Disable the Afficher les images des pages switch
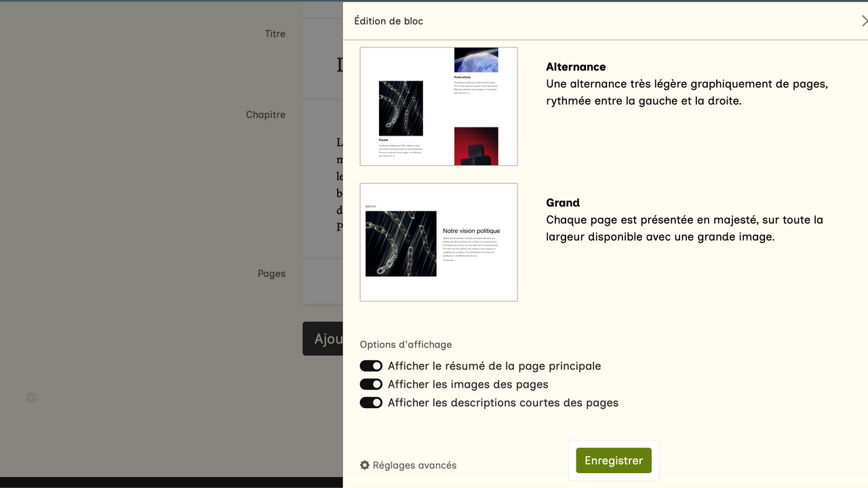This screenshot has width=868, height=488. click(371, 384)
